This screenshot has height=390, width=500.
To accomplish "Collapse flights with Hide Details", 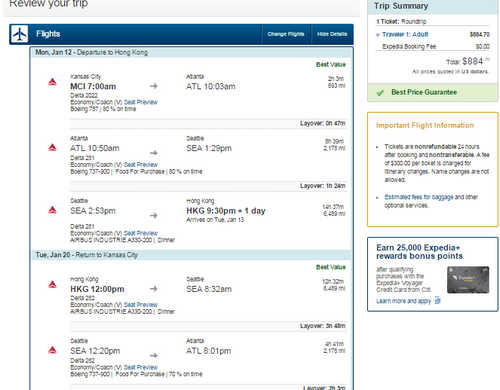I will tap(332, 34).
